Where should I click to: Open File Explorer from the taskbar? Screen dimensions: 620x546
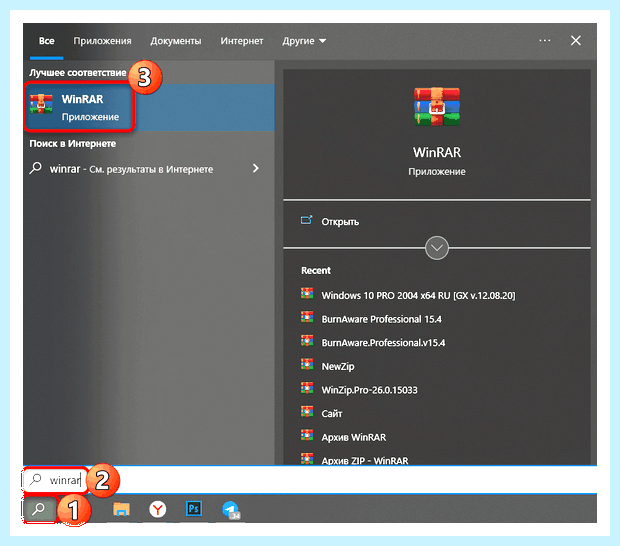coord(121,509)
